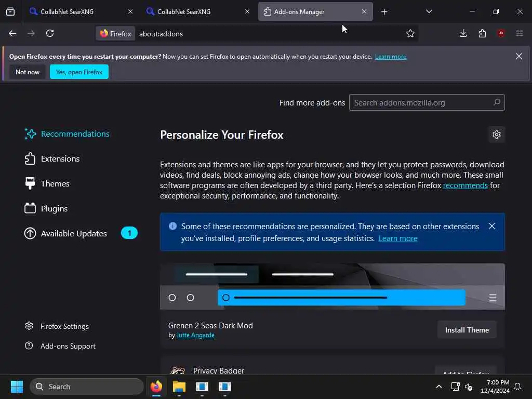Screen dimensions: 532x399
Task: Open the Firefox application hamburger menu
Action: pos(520,33)
